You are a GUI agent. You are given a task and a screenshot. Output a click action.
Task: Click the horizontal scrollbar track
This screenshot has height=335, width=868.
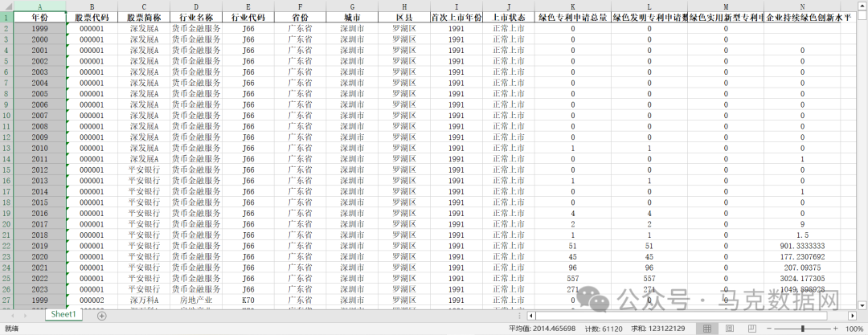coord(691,316)
